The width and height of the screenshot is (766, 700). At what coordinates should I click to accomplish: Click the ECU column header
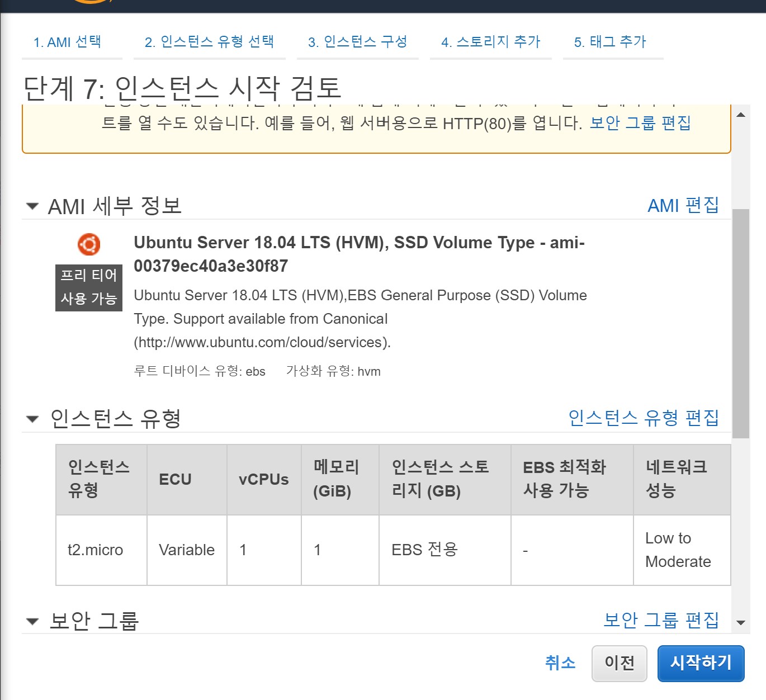[x=187, y=480]
